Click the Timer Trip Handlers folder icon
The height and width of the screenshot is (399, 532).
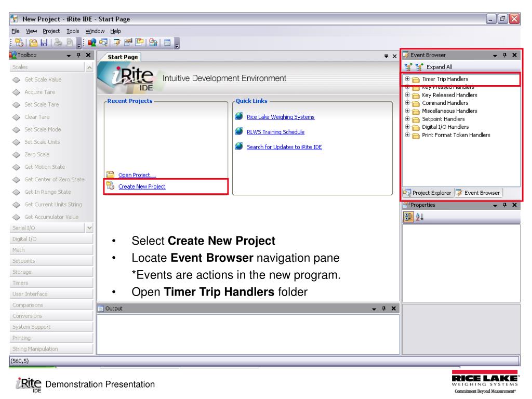416,79
